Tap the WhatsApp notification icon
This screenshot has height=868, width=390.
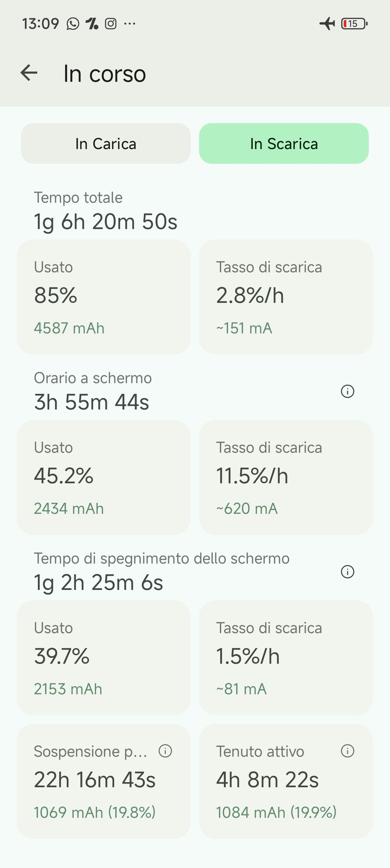[73, 24]
